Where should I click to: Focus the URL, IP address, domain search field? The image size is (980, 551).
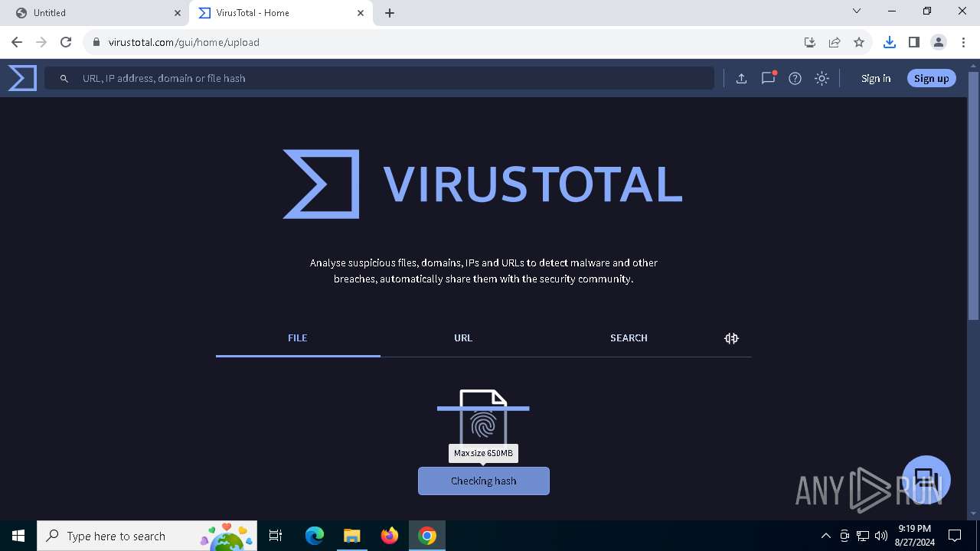[x=379, y=78]
